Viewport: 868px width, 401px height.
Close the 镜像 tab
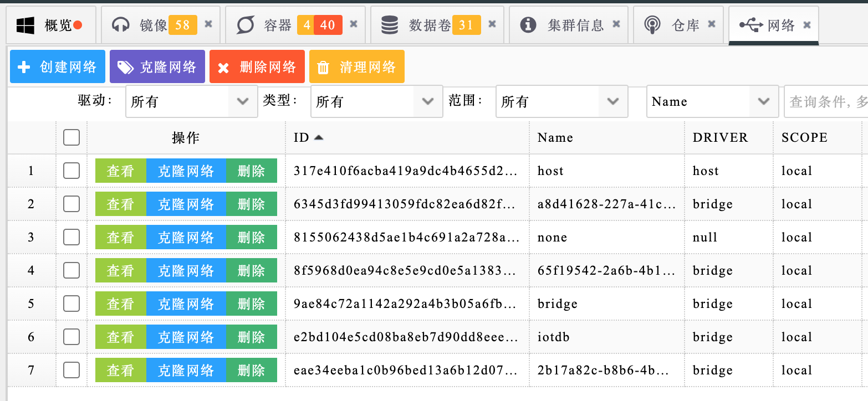coord(208,24)
